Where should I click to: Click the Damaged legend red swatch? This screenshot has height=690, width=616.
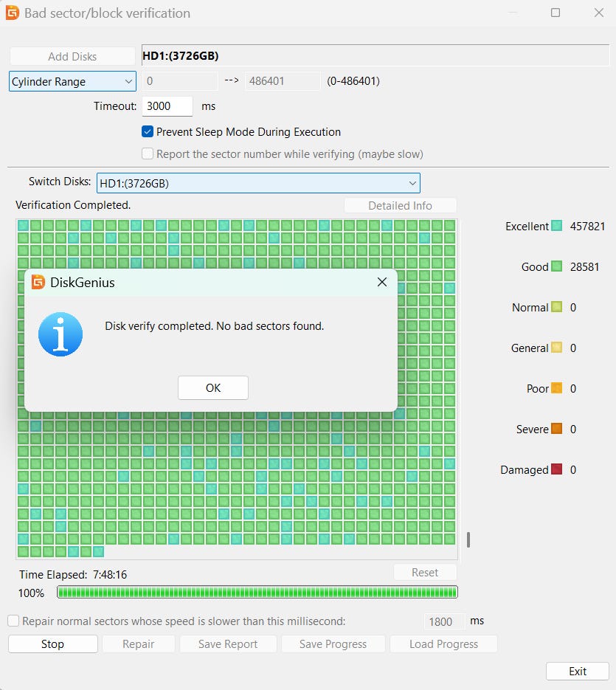click(x=556, y=469)
